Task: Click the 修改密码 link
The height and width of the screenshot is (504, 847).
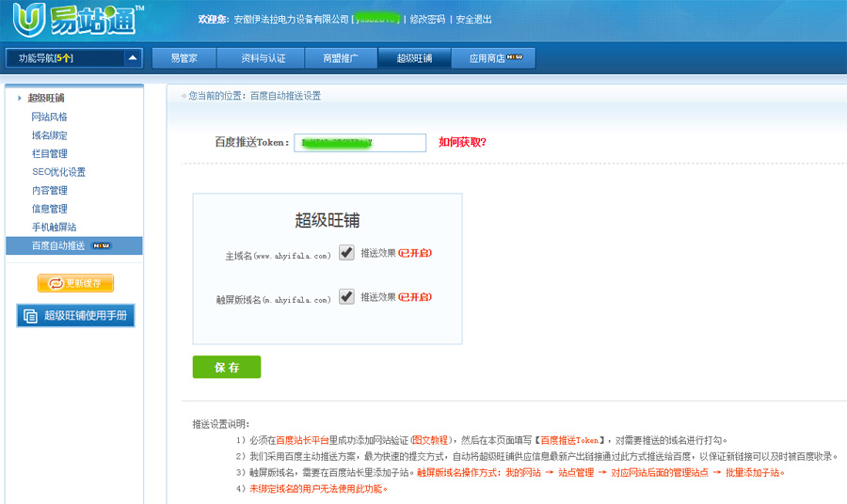Action: coord(427,20)
